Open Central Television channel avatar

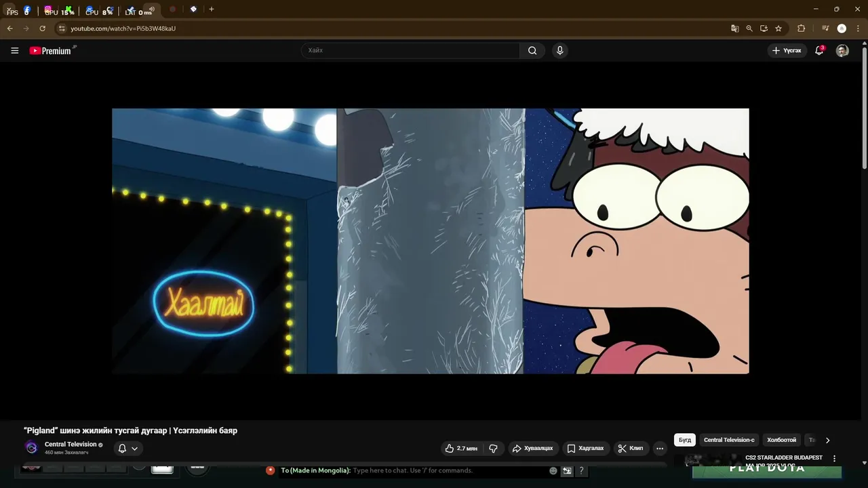point(31,447)
